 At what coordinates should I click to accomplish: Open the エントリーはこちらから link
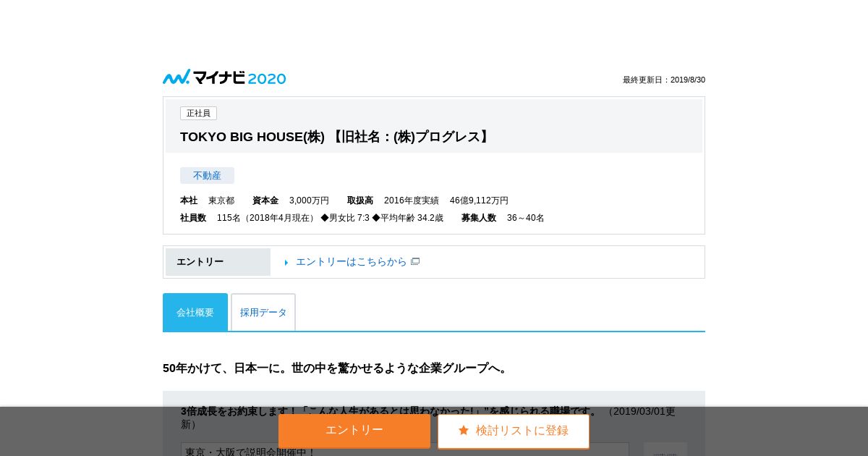352,261
